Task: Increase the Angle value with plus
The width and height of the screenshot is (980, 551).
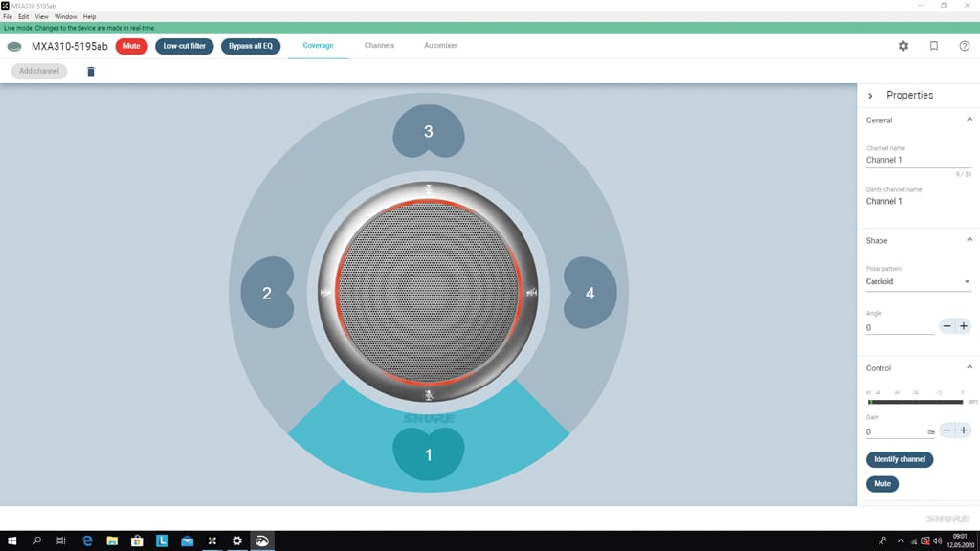Action: (964, 326)
